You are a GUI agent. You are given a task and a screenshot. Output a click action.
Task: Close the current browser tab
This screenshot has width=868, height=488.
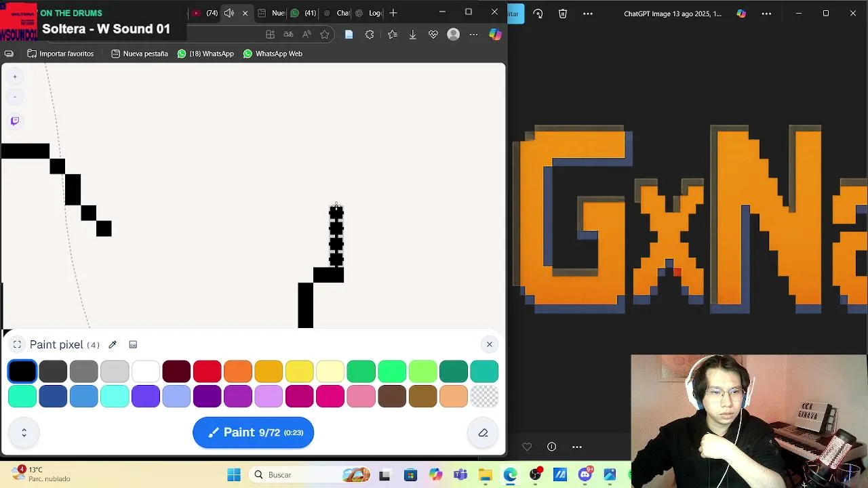point(245,13)
